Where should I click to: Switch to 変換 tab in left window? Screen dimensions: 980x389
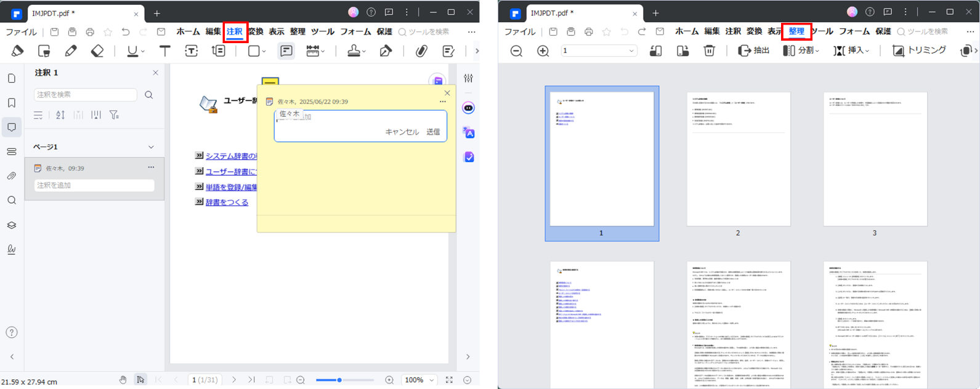[x=256, y=31]
